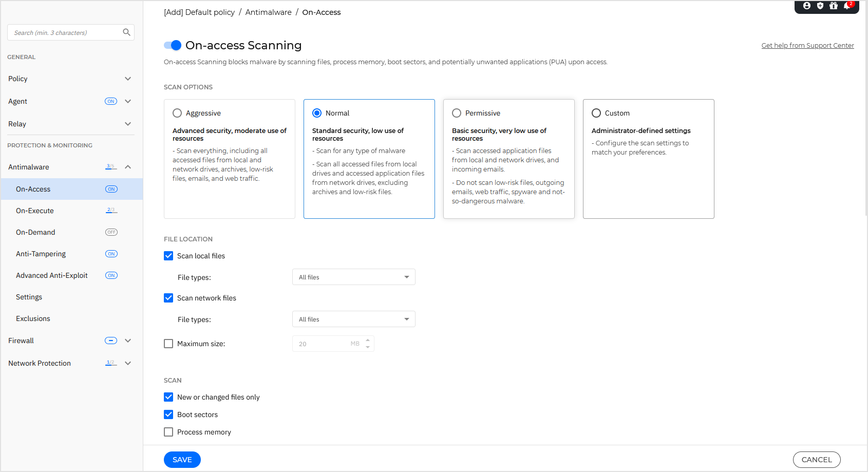
Task: Click the magnifier icon in search box
Action: point(126,32)
